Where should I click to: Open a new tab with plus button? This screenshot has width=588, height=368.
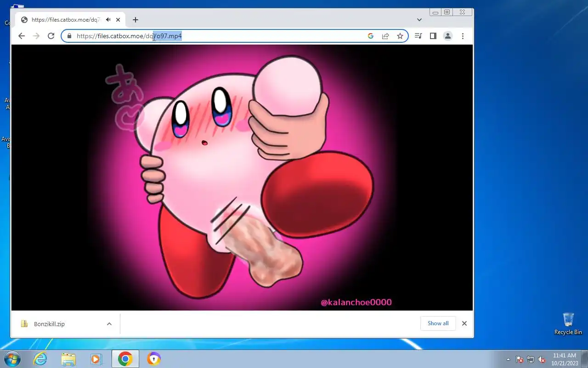(135, 20)
